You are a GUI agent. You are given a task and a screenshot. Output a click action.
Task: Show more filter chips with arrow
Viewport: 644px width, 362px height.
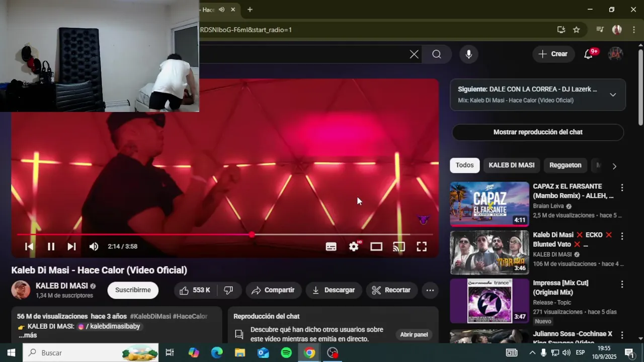click(614, 166)
